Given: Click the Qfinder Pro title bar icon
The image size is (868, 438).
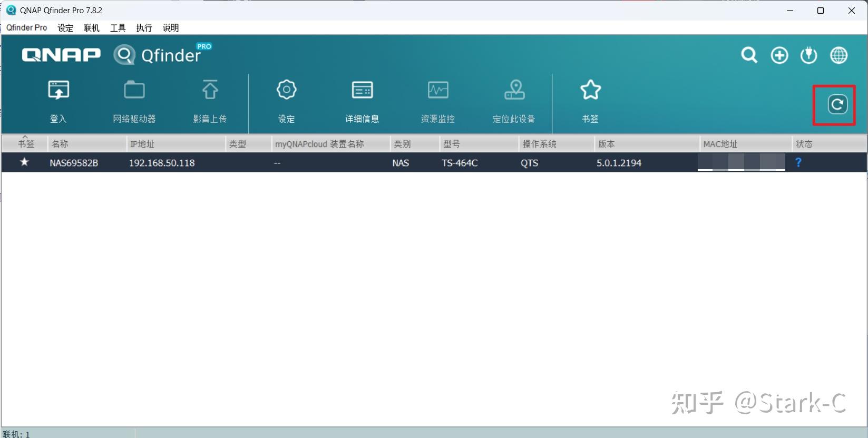Looking at the screenshot, I should (11, 10).
